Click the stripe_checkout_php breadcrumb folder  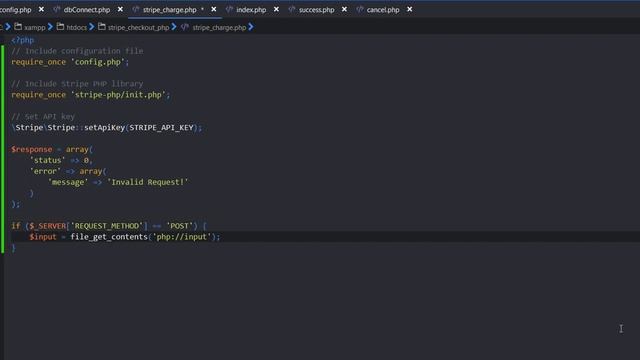pyautogui.click(x=138, y=27)
